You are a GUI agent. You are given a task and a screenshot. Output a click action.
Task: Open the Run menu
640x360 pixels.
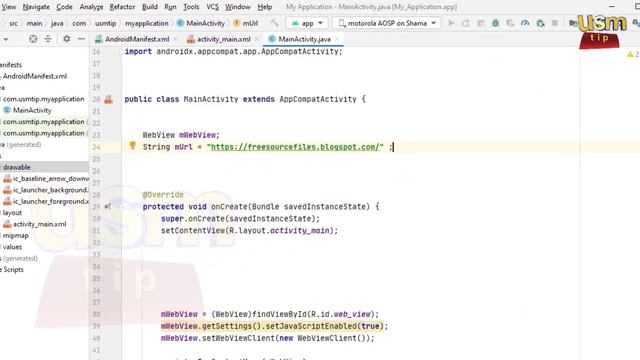[170, 7]
